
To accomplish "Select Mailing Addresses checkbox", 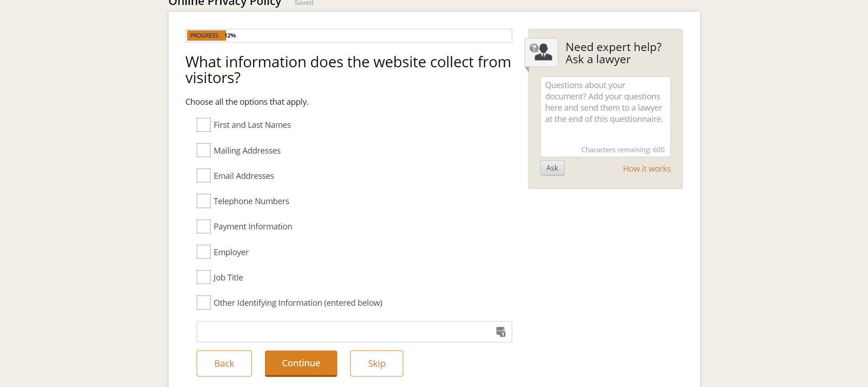I will click(x=203, y=150).
